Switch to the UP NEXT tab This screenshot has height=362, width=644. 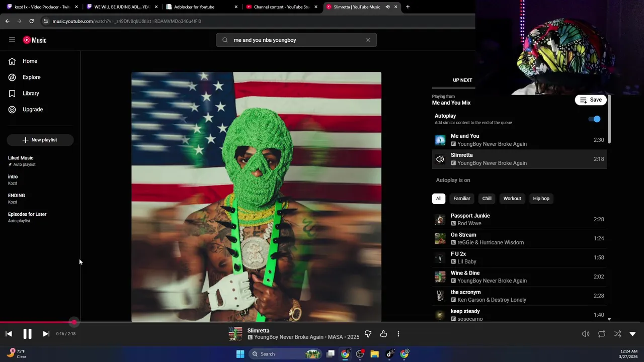(x=462, y=80)
